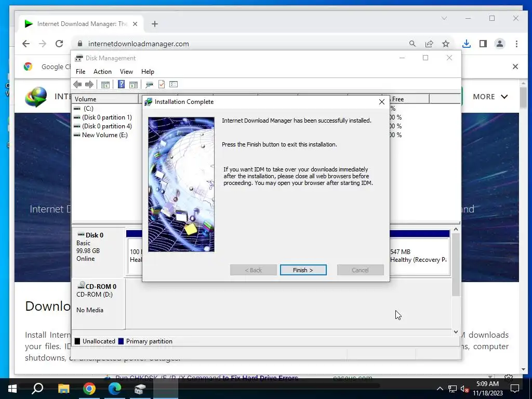Open the notification center icon

(x=515, y=389)
